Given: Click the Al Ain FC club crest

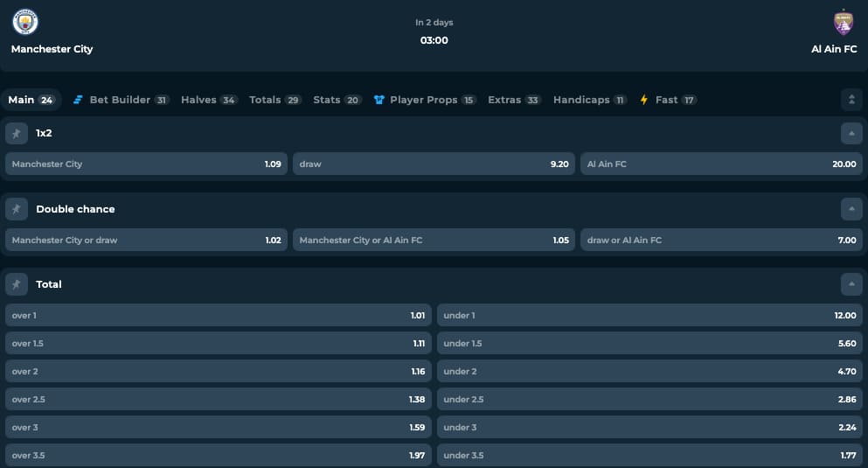Looking at the screenshot, I should tap(844, 22).
